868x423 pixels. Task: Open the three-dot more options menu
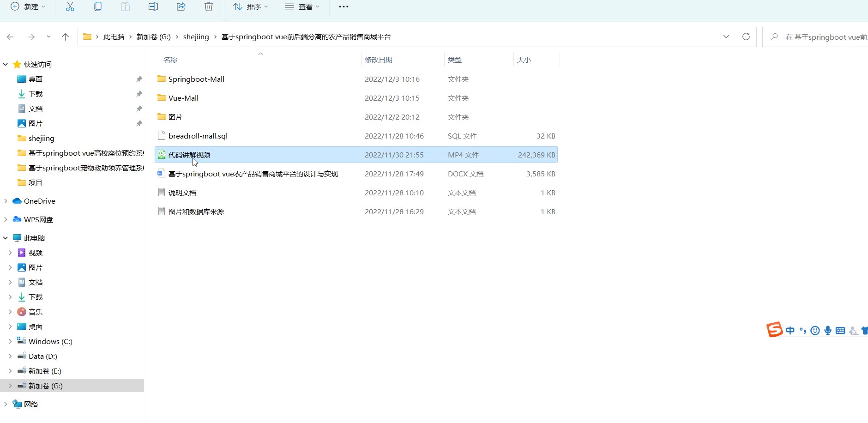(x=344, y=6)
